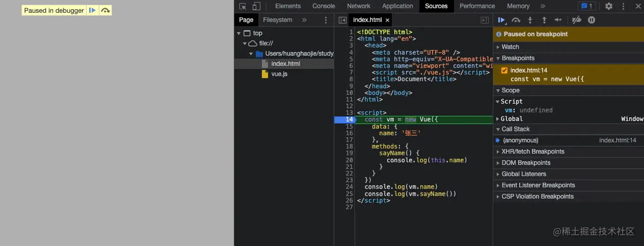Close the DevTools panel
Screen dimensions: 644x246
point(638,6)
